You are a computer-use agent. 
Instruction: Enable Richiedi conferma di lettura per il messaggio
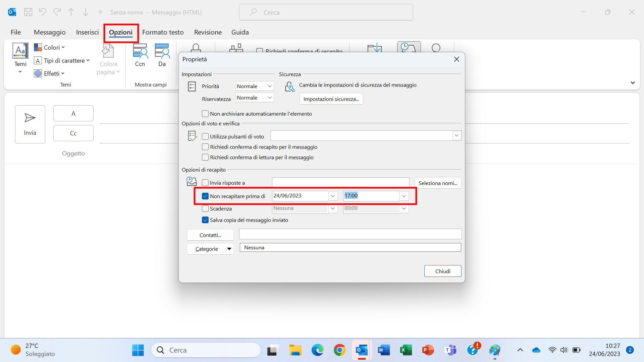tap(205, 157)
